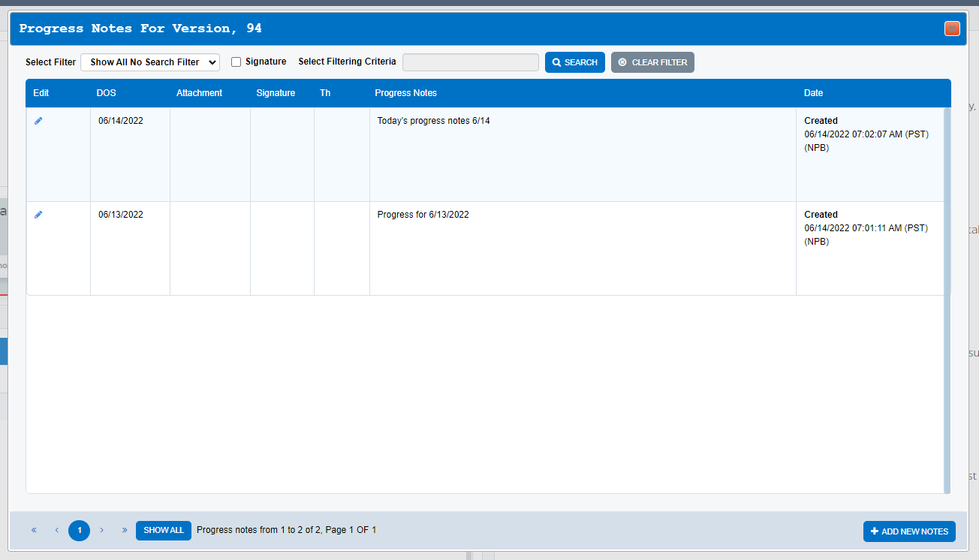Go to next page arrow icon
979x560 pixels.
tap(102, 530)
